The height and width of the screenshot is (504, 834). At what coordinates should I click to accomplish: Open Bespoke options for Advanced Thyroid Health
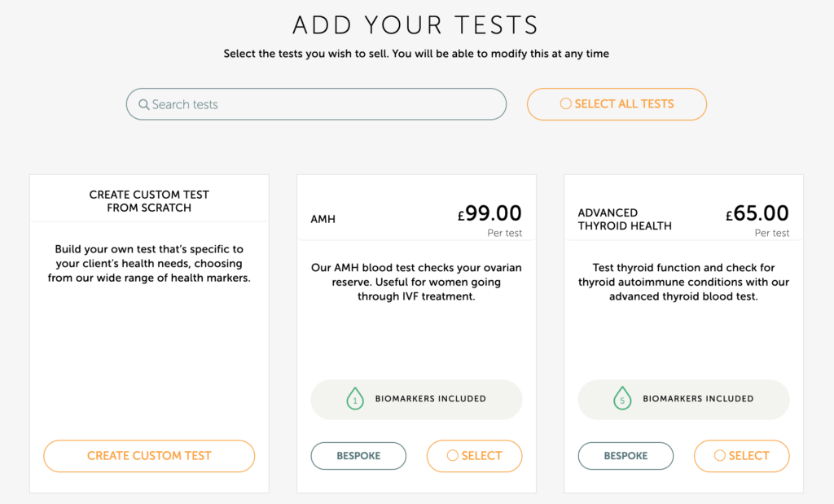point(625,456)
